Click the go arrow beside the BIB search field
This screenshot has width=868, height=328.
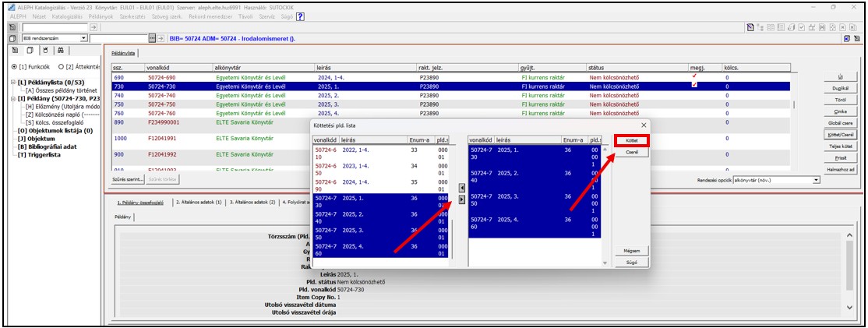161,38
